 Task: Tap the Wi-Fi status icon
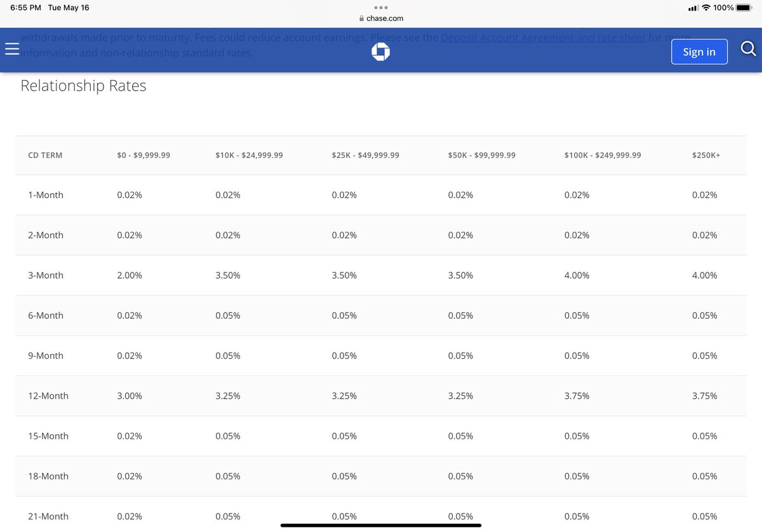(705, 8)
